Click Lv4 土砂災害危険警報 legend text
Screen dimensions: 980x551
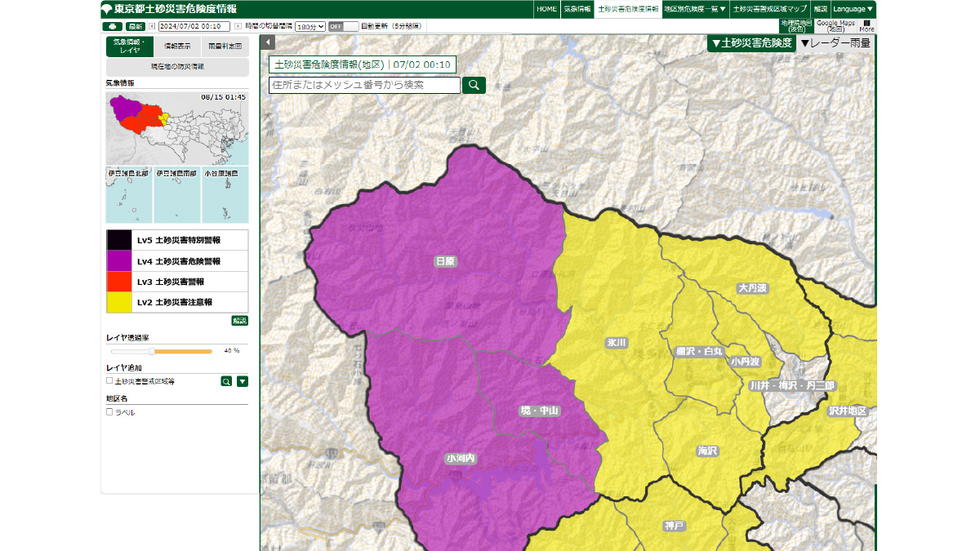pos(179,261)
